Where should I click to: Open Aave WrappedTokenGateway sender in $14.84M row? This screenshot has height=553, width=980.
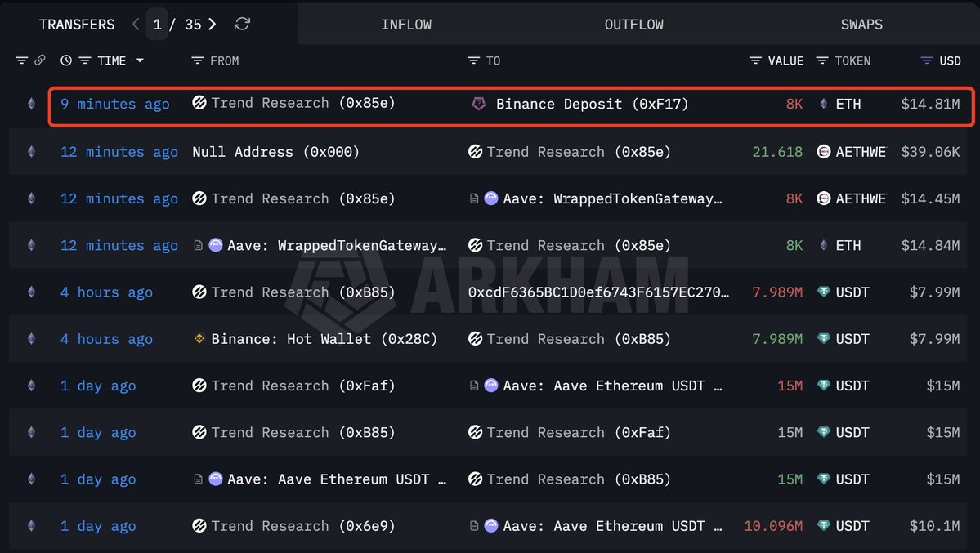pos(336,246)
